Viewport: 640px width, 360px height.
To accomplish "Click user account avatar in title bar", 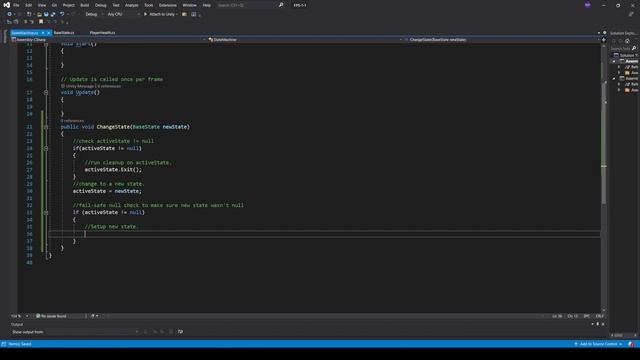I will pyautogui.click(x=587, y=5).
